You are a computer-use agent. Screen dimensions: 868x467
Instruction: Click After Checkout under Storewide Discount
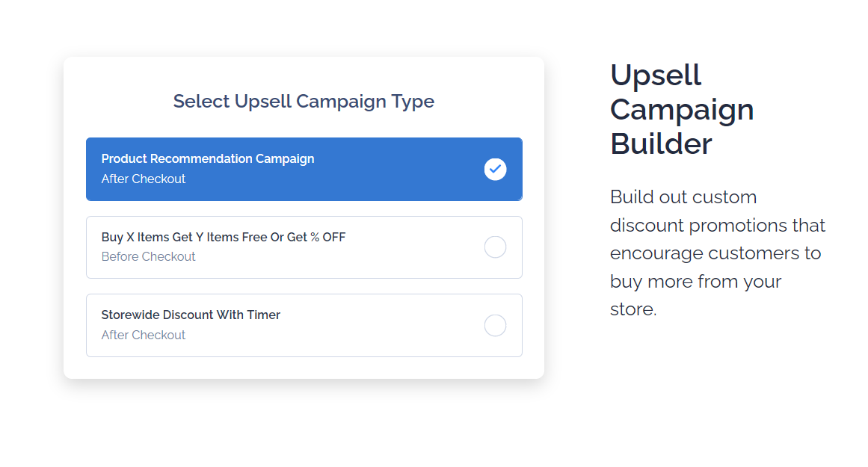144,335
